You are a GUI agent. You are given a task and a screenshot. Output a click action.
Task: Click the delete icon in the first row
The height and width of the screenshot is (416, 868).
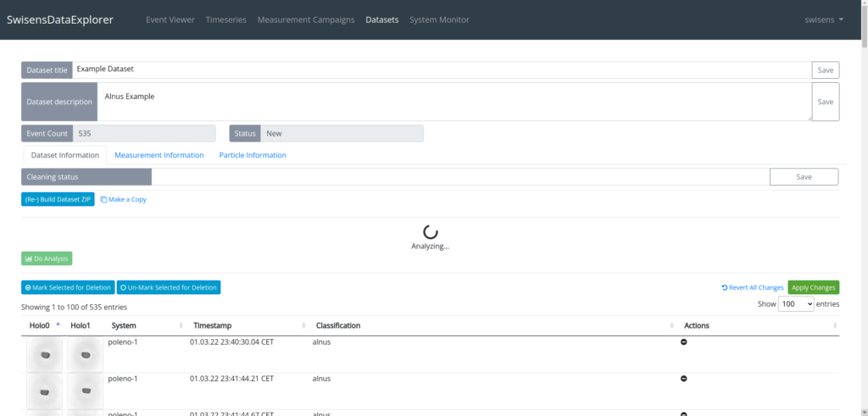(x=684, y=342)
